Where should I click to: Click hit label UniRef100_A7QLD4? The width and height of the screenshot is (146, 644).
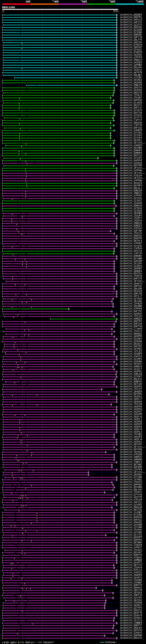coord(131,175)
